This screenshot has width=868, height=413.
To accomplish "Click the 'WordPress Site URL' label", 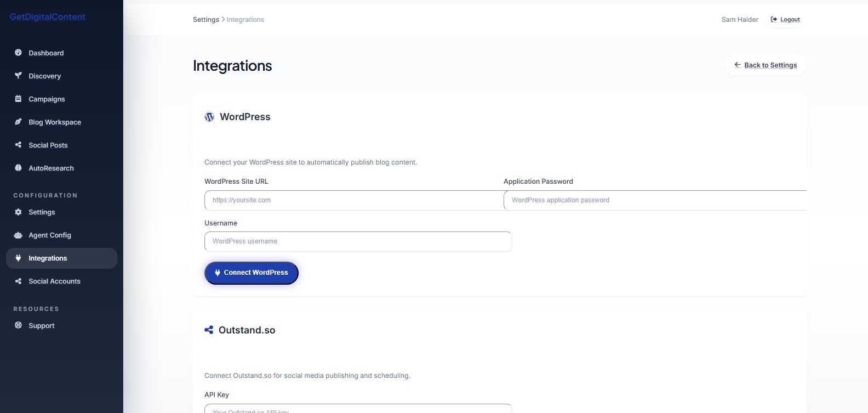I will click(x=236, y=182).
